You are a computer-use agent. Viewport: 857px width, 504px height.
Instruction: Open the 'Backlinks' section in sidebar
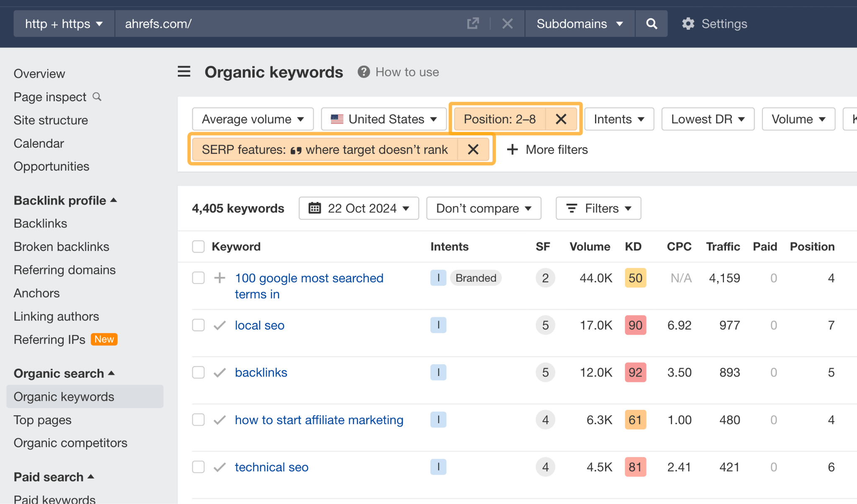click(x=40, y=223)
